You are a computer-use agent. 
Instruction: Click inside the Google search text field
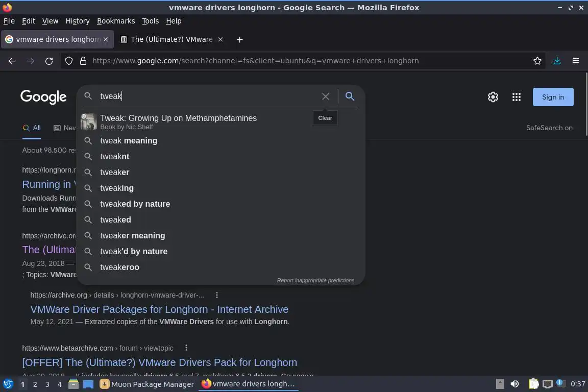[208, 96]
